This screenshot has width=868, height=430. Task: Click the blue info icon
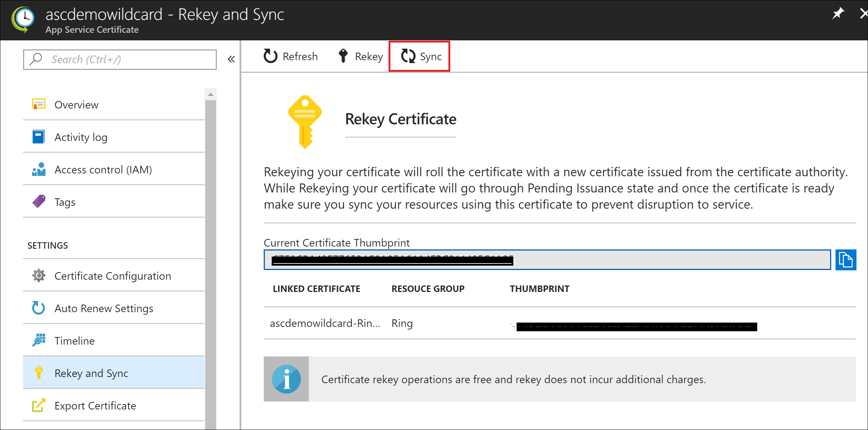point(286,379)
